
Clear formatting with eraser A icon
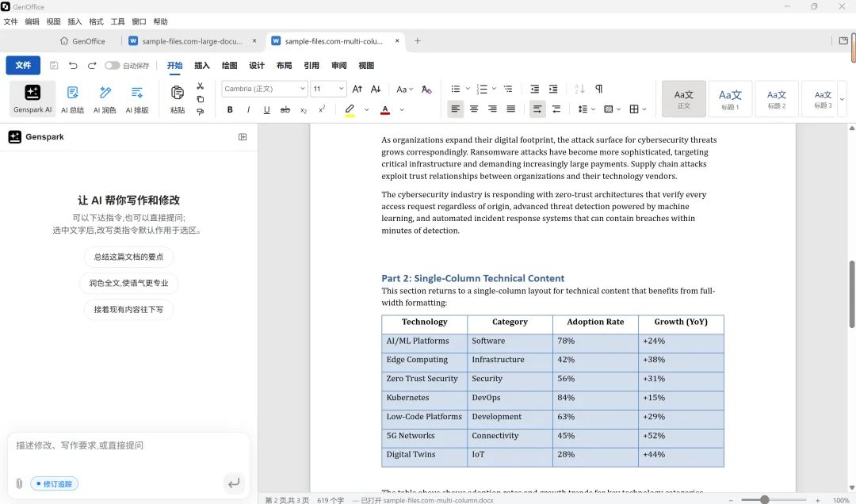[427, 89]
